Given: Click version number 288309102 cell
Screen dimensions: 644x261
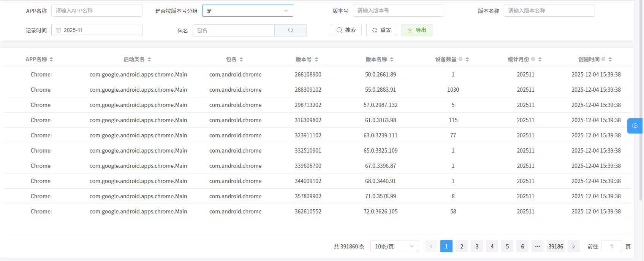Looking at the screenshot, I should tap(308, 90).
